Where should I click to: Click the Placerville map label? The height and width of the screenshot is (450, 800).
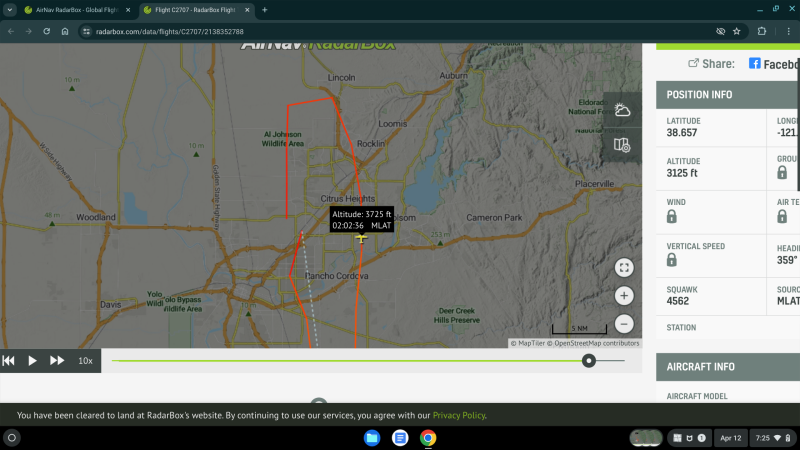(x=594, y=184)
